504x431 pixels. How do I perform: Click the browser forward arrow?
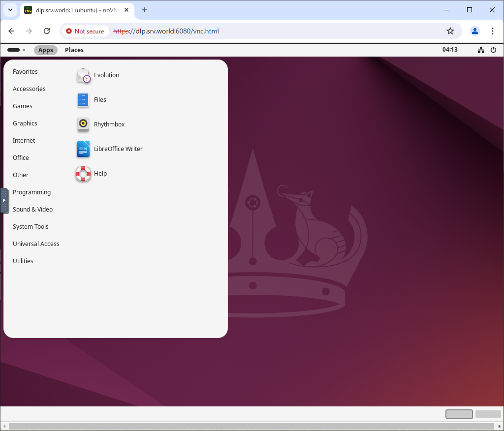pyautogui.click(x=29, y=31)
